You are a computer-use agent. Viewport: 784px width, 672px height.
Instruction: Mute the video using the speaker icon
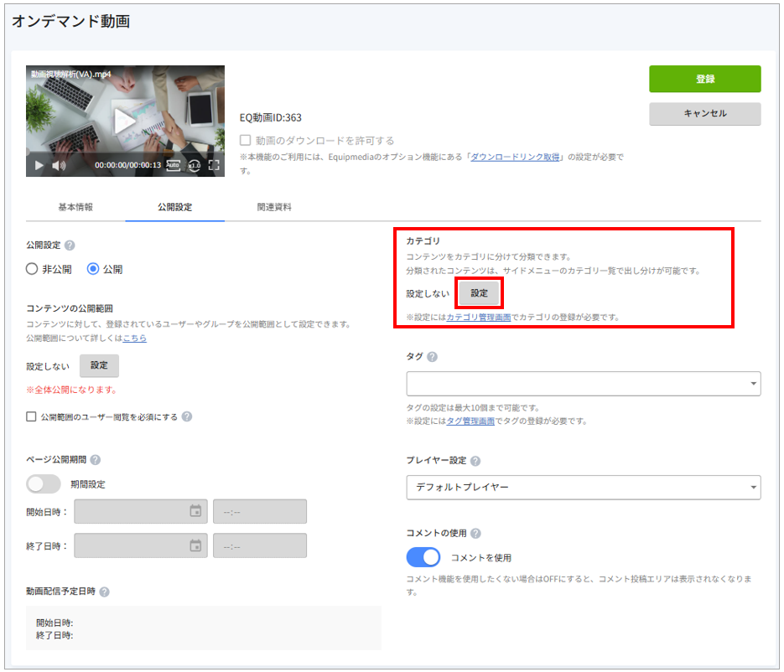[59, 165]
